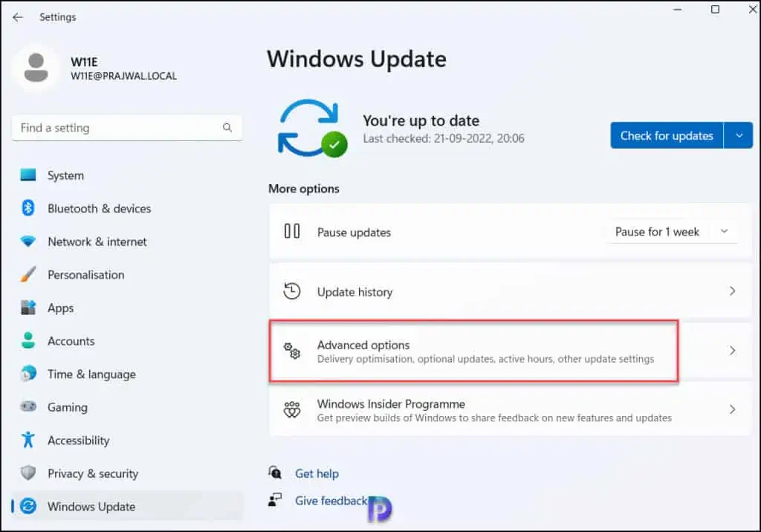Open Accounts settings

click(x=126, y=341)
